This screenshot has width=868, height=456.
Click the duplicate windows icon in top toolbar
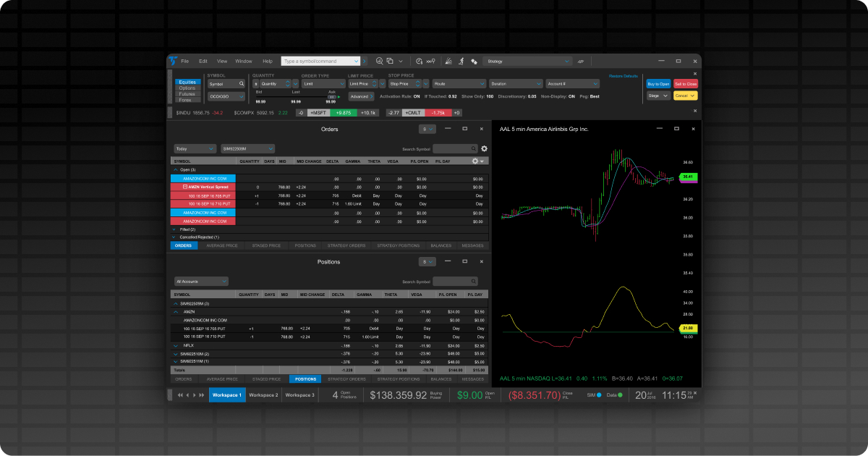click(390, 62)
